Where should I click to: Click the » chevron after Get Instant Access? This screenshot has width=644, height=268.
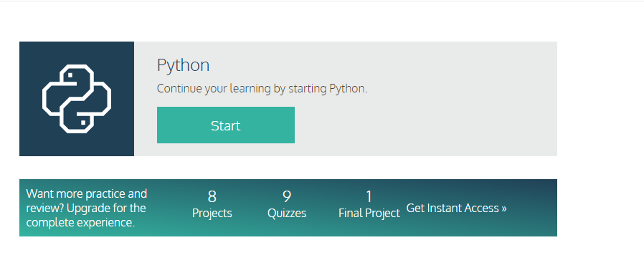click(503, 209)
